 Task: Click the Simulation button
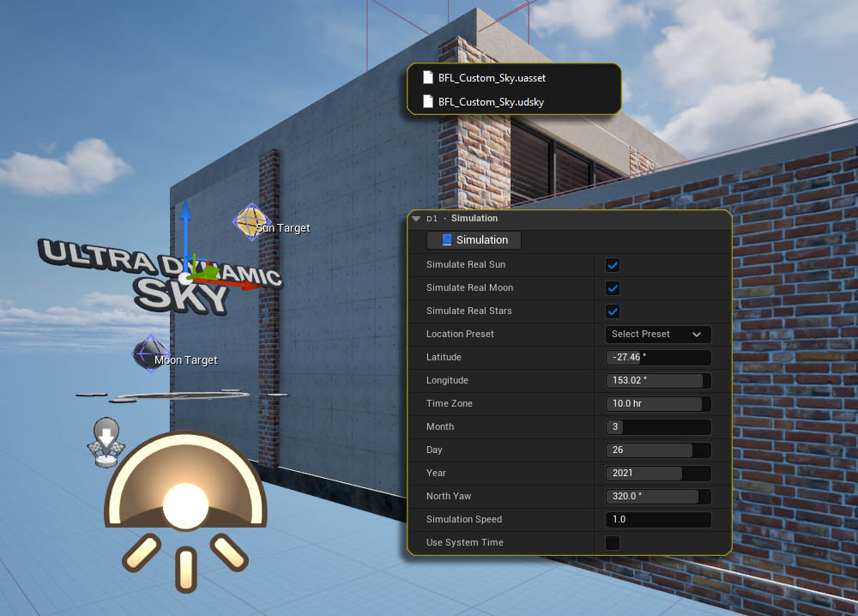(474, 239)
